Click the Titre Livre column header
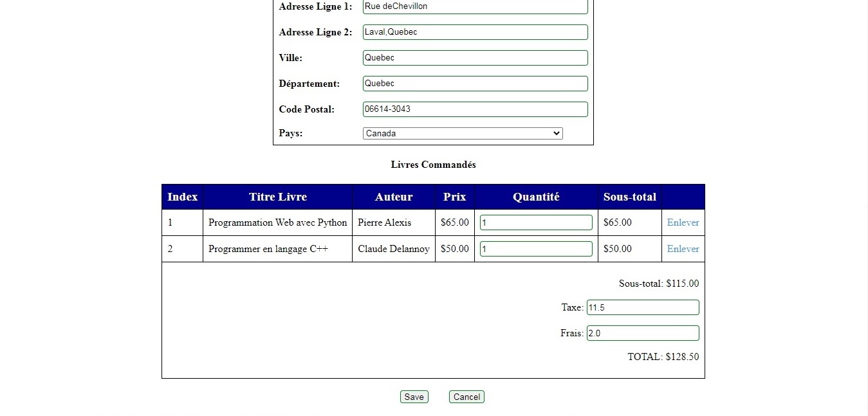 (278, 197)
